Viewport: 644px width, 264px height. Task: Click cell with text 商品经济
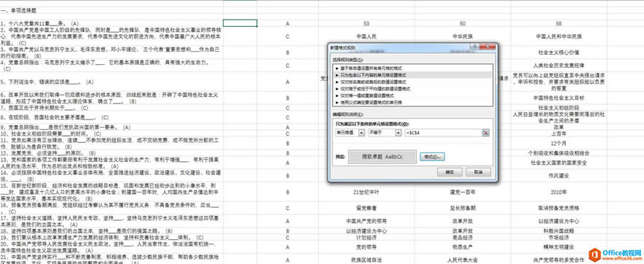(x=463, y=238)
